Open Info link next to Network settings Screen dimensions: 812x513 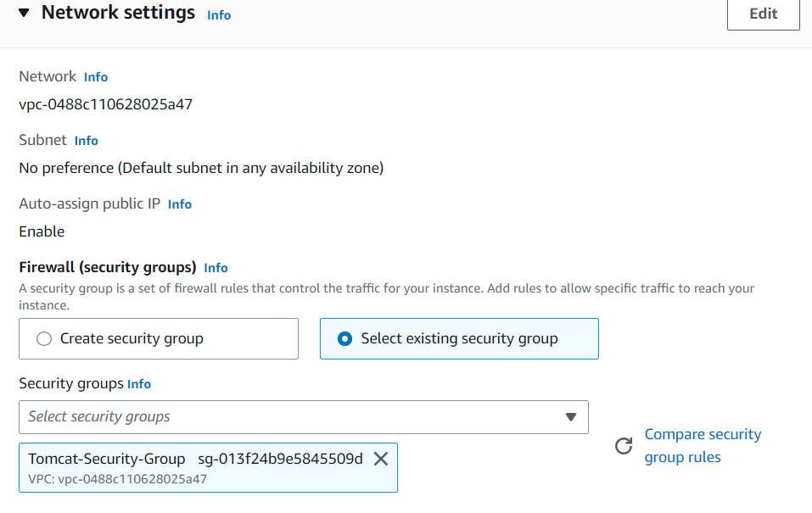(219, 15)
